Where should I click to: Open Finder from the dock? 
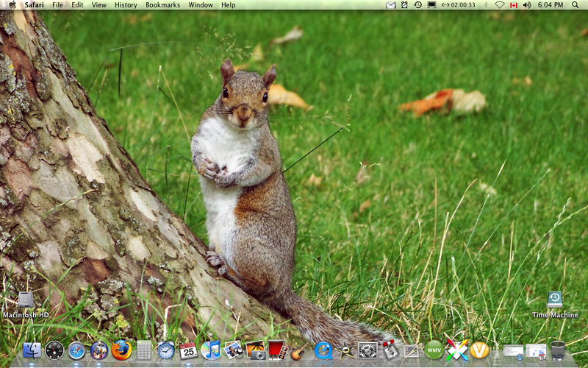coord(32,350)
